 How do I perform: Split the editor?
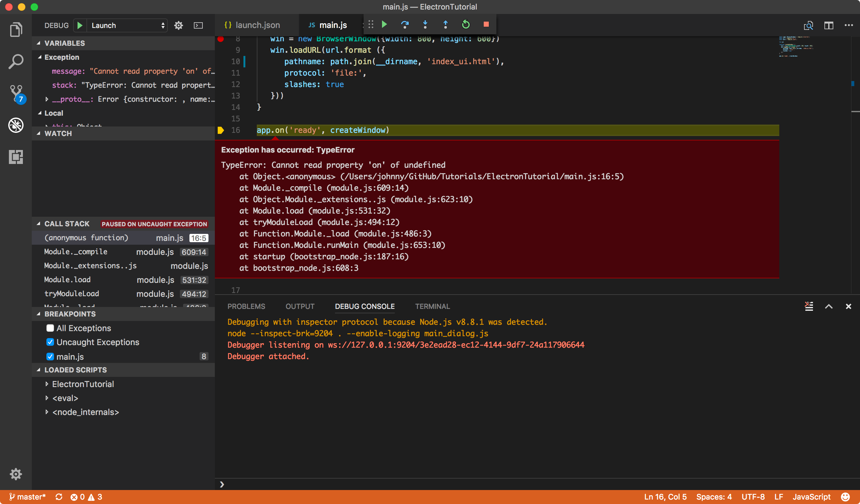tap(829, 25)
